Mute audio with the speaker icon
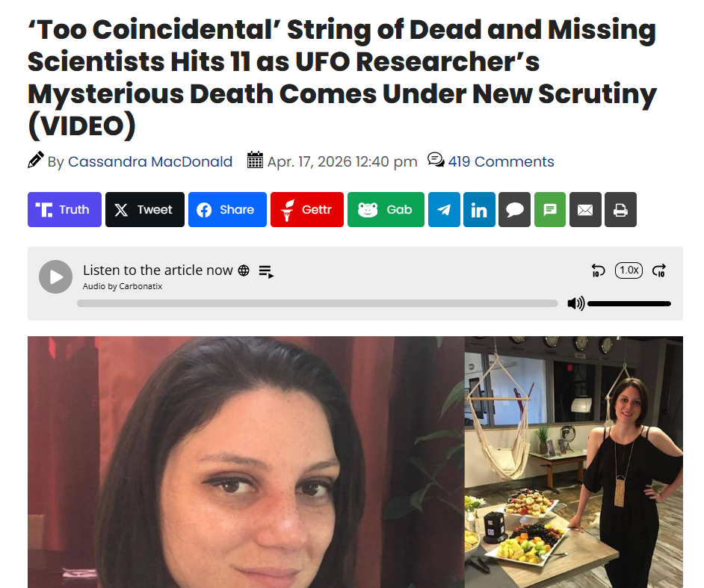This screenshot has height=588, width=704. click(x=575, y=303)
